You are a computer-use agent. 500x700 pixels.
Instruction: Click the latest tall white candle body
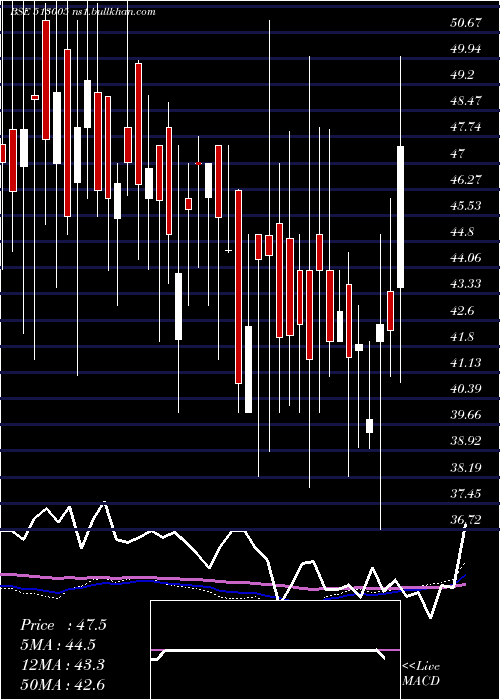[x=400, y=217]
